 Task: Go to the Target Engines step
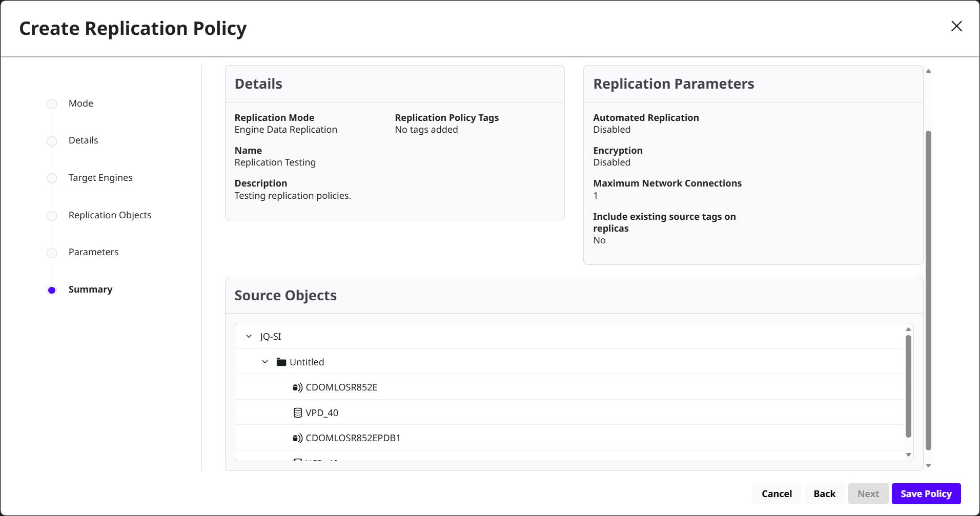(100, 178)
